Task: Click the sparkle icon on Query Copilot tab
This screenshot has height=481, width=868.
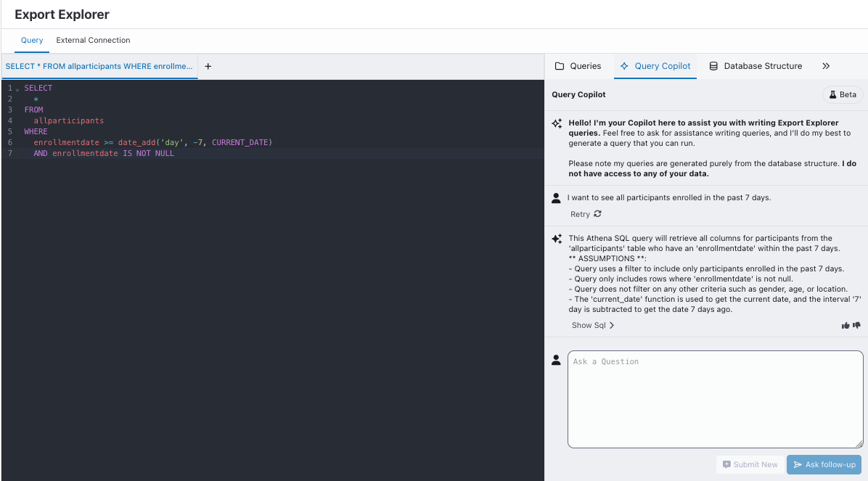Action: pyautogui.click(x=624, y=66)
